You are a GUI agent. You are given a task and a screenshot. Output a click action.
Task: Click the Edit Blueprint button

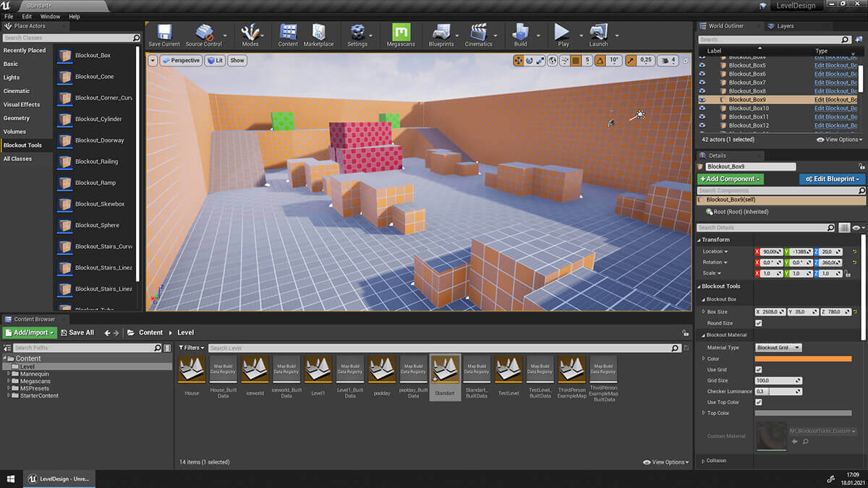(x=832, y=179)
